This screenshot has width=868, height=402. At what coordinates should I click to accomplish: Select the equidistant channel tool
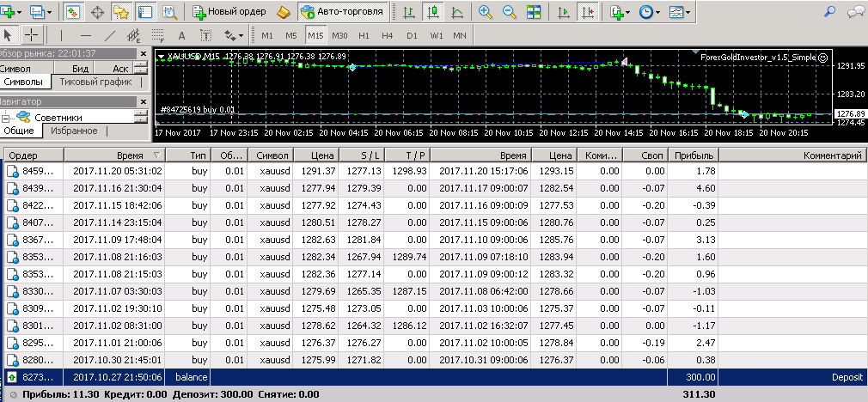click(x=133, y=36)
